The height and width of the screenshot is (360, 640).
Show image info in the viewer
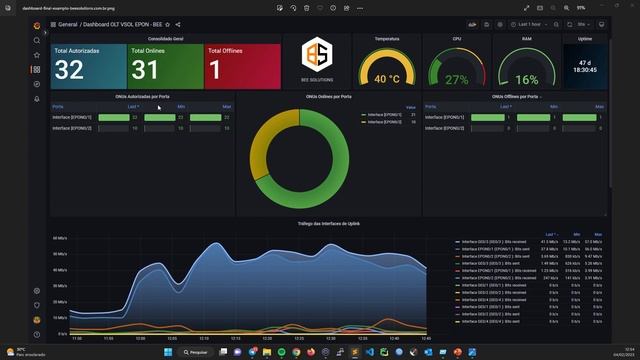coord(333,8)
